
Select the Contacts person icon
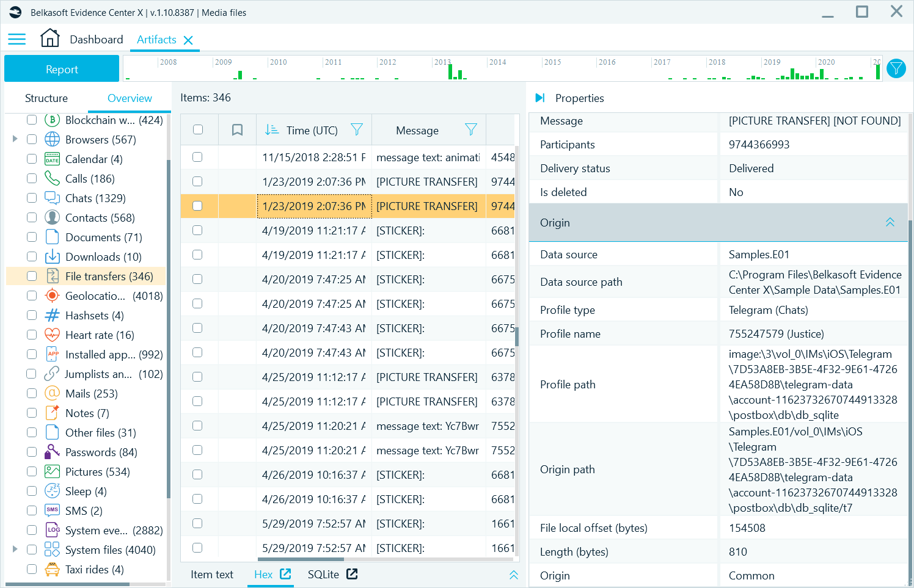click(x=53, y=217)
